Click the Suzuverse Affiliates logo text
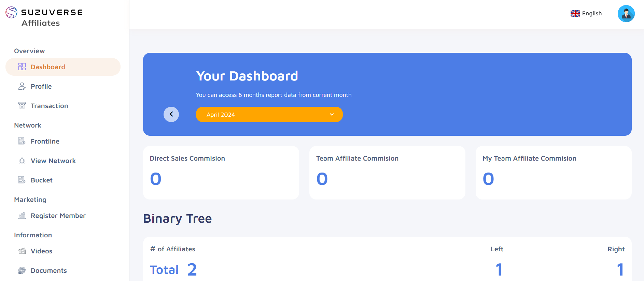 [x=52, y=17]
